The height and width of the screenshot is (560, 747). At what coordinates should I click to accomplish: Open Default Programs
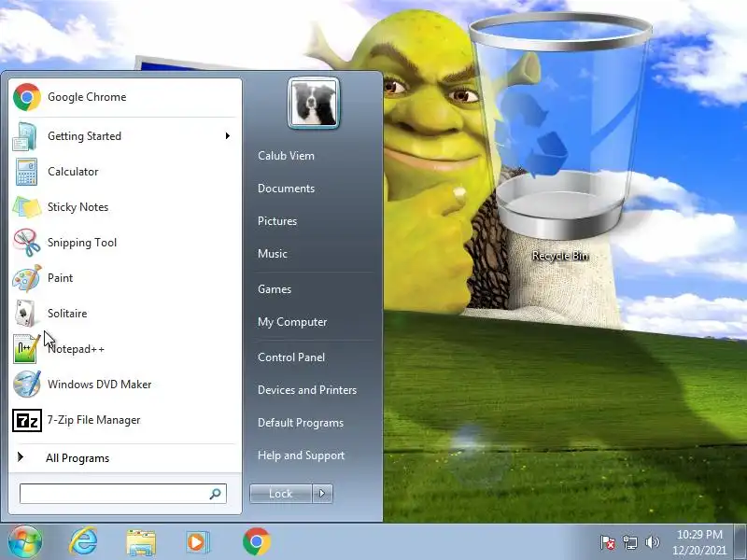click(300, 423)
